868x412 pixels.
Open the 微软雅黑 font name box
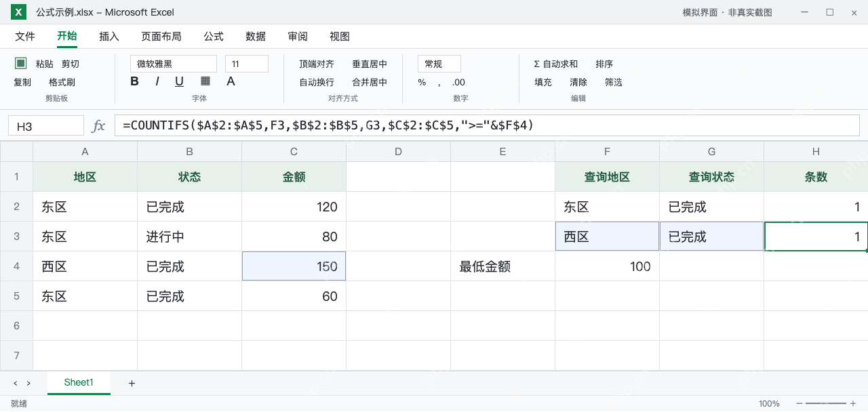tap(174, 64)
